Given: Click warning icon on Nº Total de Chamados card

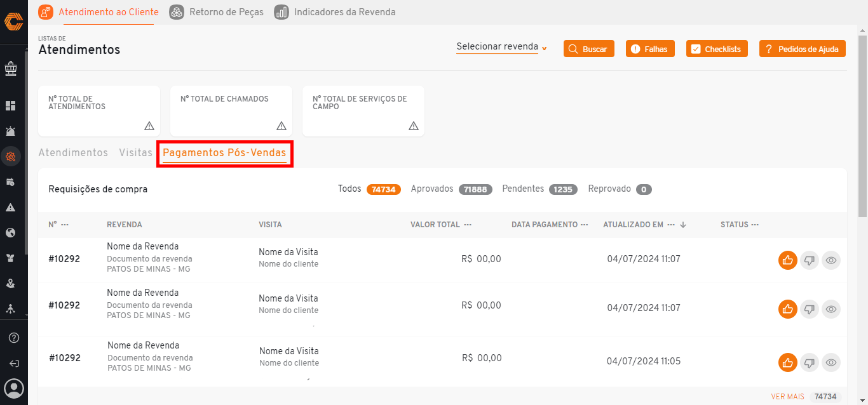Looking at the screenshot, I should click(281, 126).
